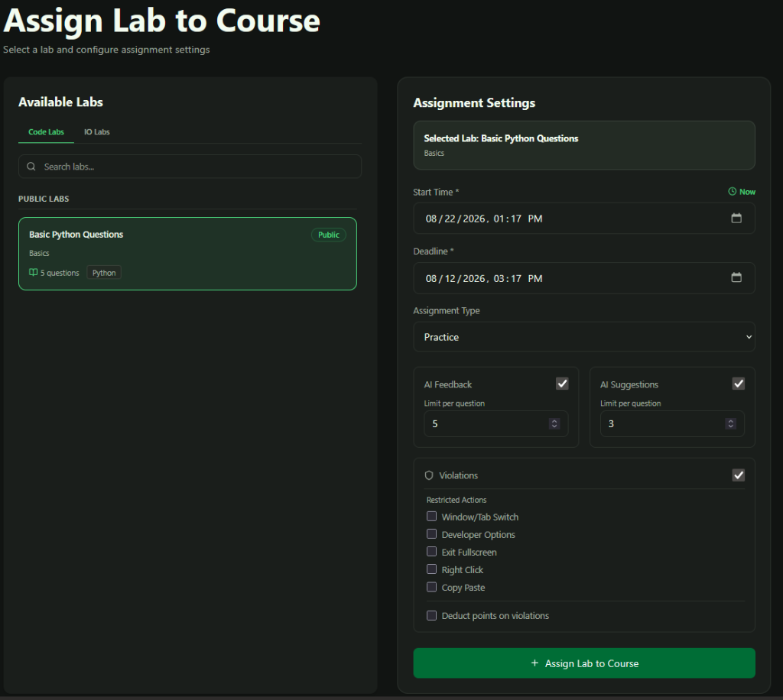783x700 pixels.
Task: Click the Restricted Actions label
Action: pyautogui.click(x=456, y=500)
